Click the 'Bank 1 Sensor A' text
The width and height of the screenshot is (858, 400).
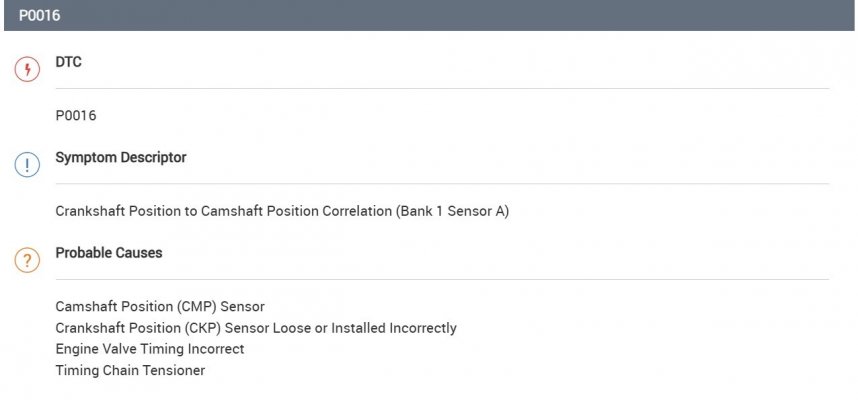click(x=453, y=211)
